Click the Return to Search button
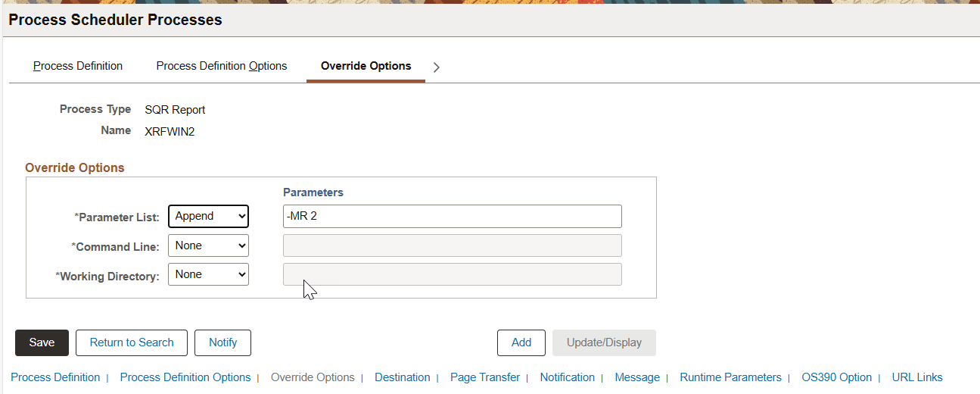 pos(132,342)
